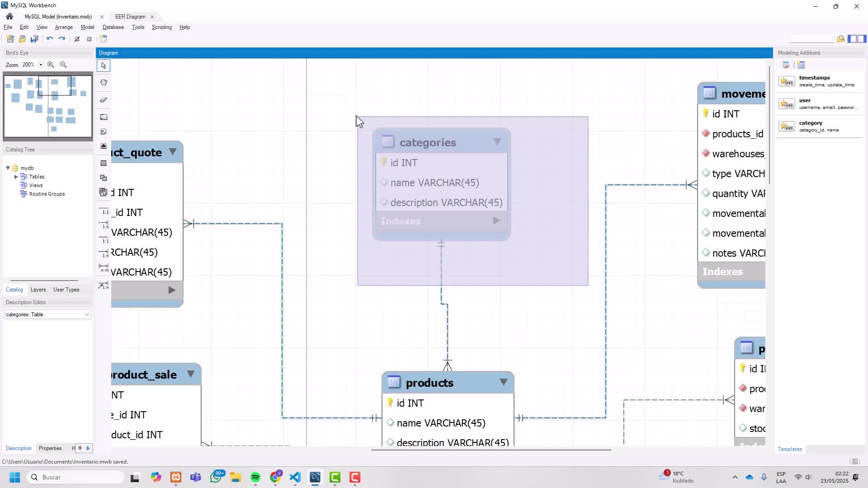Click the Bird's Eye overview thumbnail
868x488 pixels.
(48, 106)
